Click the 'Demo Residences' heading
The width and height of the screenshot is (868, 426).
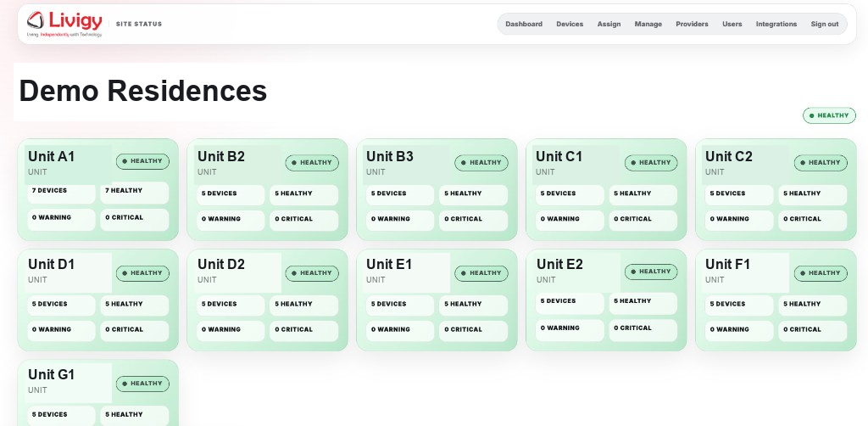pos(142,91)
